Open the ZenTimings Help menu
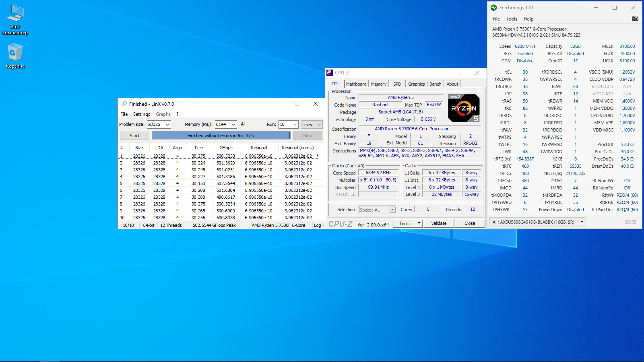Screen dimensions: 644x362 pos(528,19)
